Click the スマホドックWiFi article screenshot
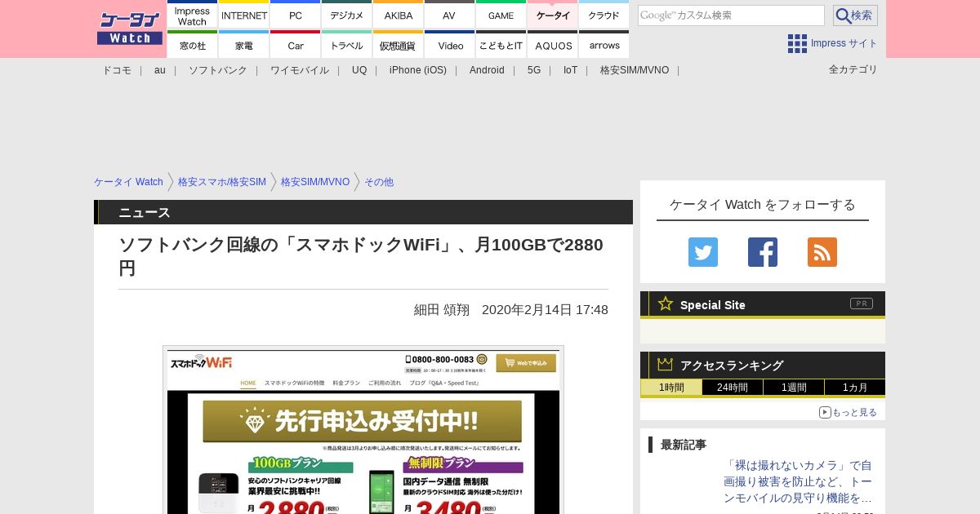980x514 pixels. (x=363, y=430)
